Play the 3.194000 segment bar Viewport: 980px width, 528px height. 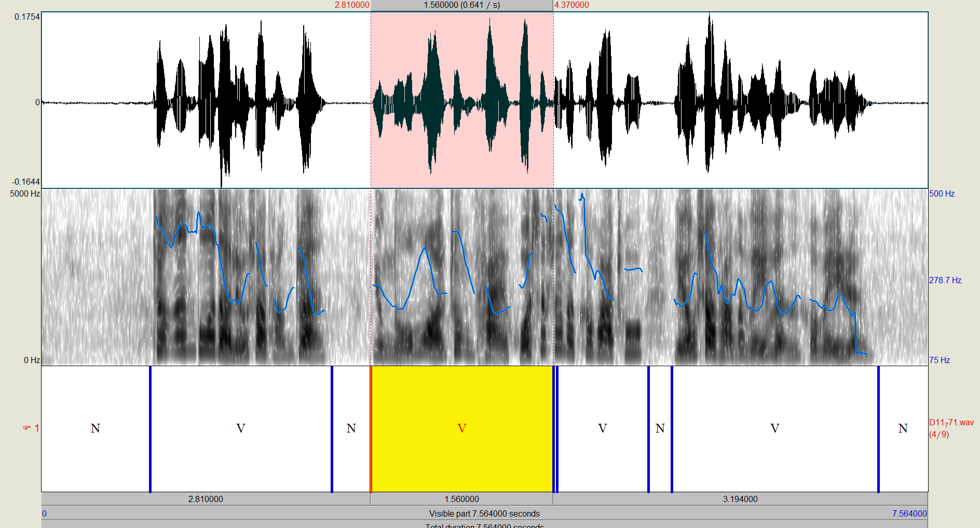[x=740, y=499]
